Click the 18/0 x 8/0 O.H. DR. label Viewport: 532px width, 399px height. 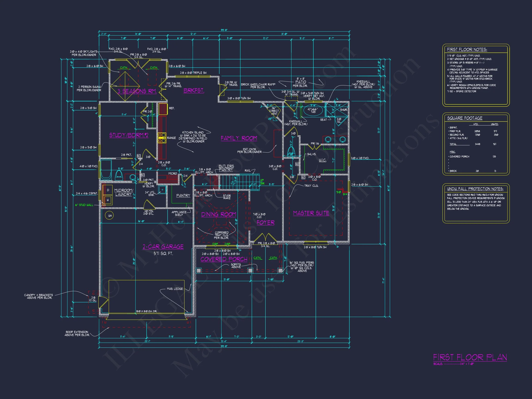(x=146, y=311)
